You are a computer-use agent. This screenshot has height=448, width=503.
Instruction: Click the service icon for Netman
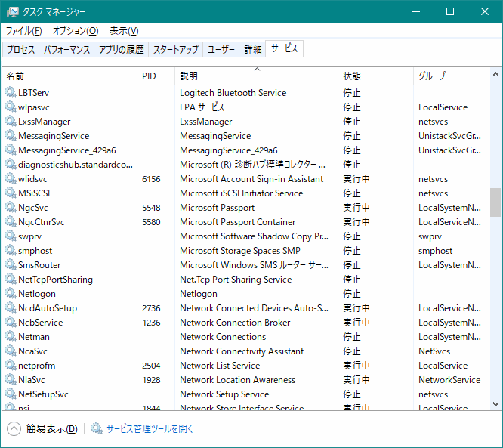[11, 337]
